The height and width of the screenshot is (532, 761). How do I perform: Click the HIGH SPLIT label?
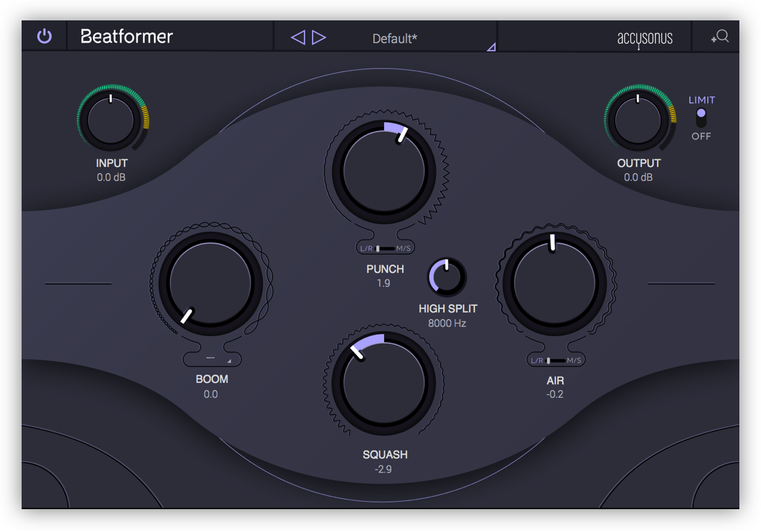coord(448,308)
